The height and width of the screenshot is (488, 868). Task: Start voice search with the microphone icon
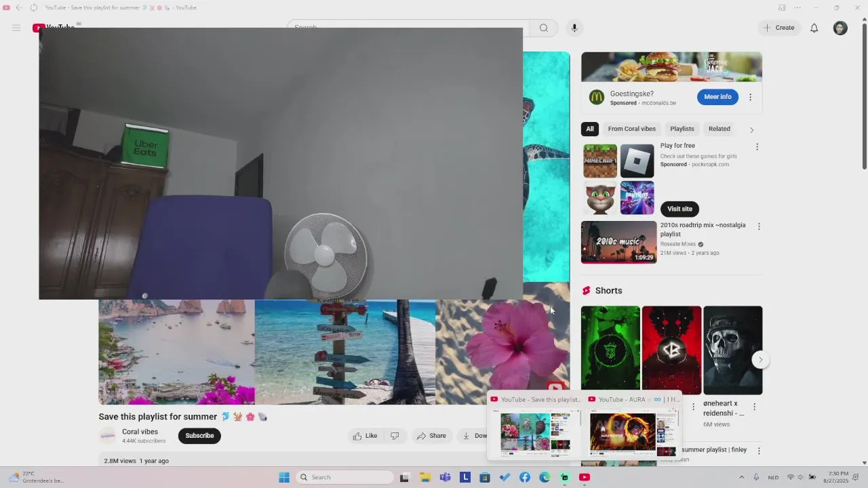(x=574, y=28)
